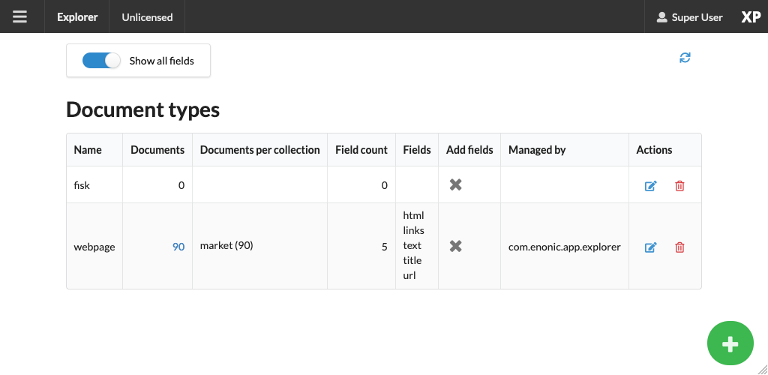Delete the fisk document type
This screenshot has height=375, width=768.
click(679, 186)
